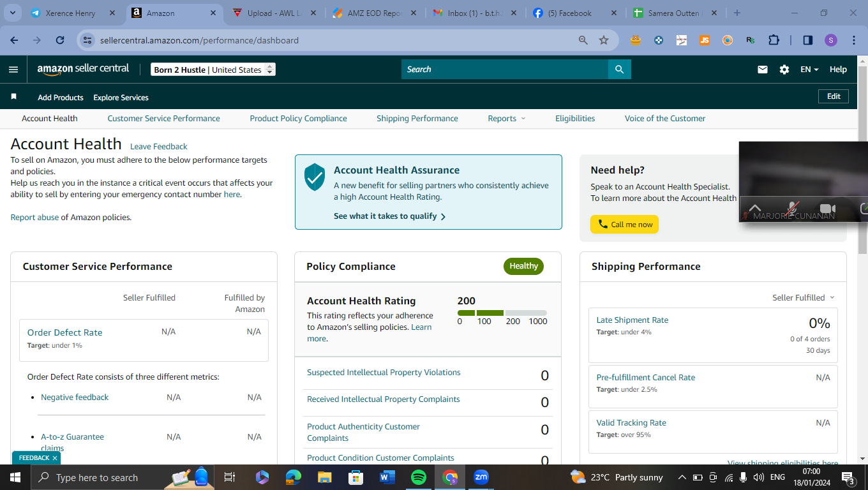Screen dimensions: 868x490
Task: Click the Healthy status badge
Action: [x=523, y=266]
